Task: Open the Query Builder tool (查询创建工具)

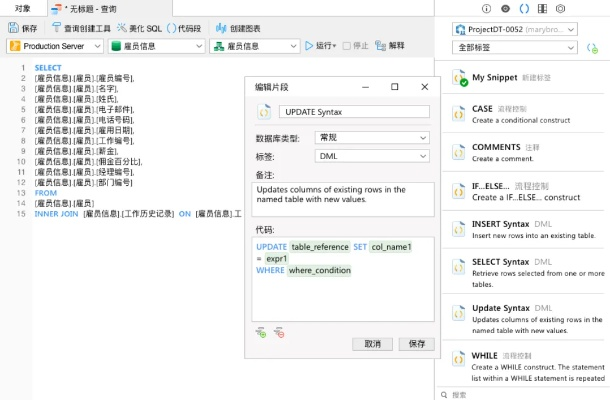Action: point(79,29)
